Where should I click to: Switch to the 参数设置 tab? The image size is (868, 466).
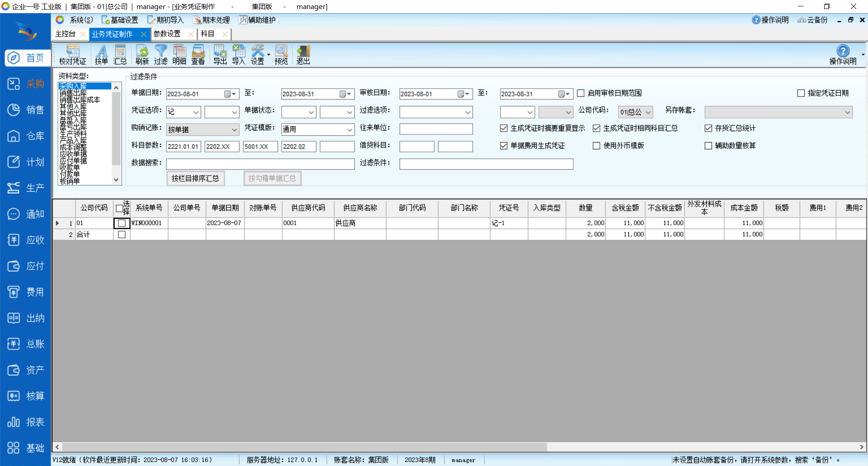point(167,34)
